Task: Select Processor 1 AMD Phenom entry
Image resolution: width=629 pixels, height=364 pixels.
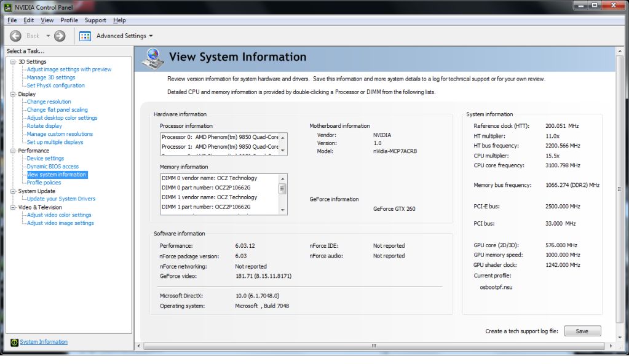Action: pos(220,147)
